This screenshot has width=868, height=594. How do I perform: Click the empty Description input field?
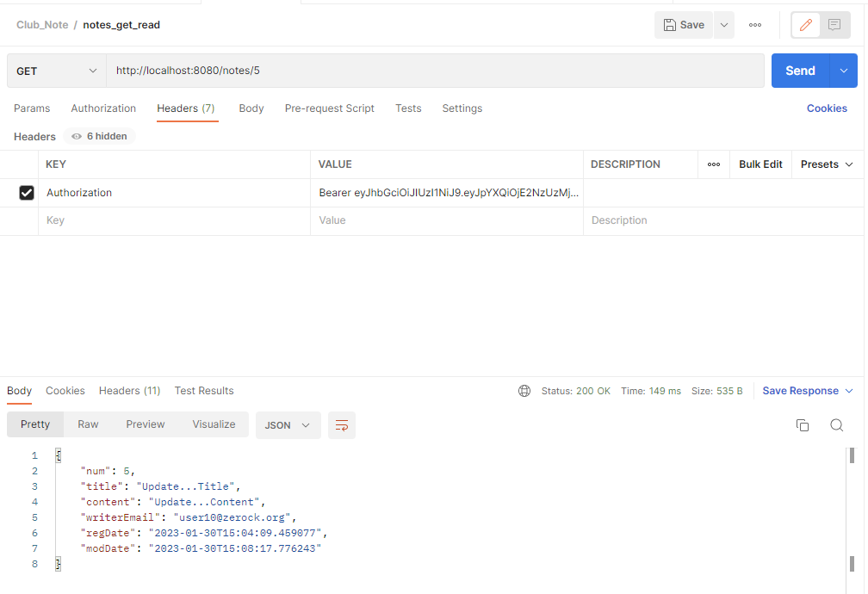[x=723, y=220]
